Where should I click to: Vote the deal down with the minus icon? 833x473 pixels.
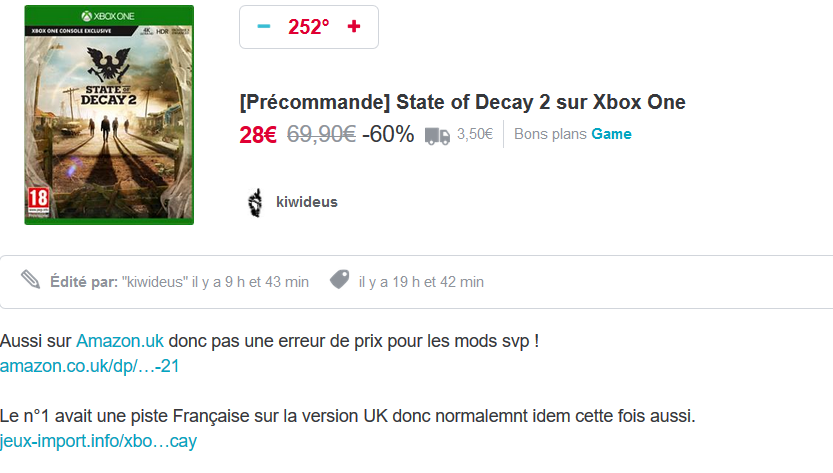[264, 27]
